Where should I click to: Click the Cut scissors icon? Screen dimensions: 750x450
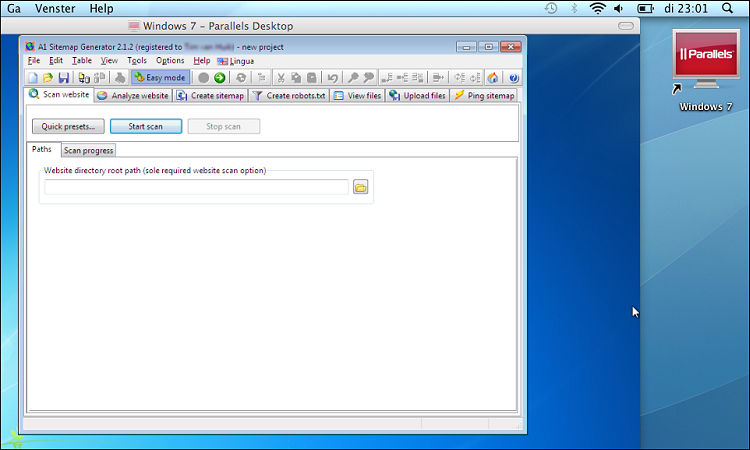pyautogui.click(x=281, y=77)
